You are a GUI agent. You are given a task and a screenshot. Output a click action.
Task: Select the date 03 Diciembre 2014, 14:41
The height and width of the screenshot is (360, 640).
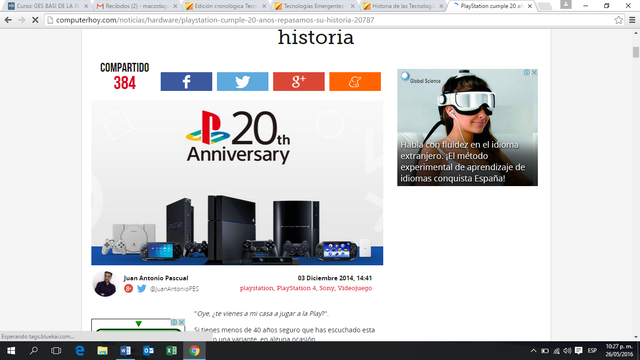[335, 278]
